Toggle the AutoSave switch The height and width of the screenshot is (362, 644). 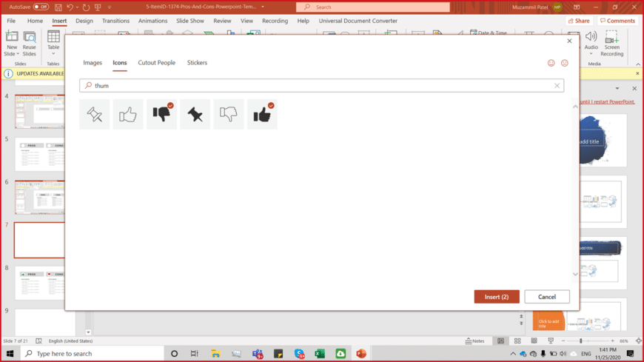[x=40, y=7]
